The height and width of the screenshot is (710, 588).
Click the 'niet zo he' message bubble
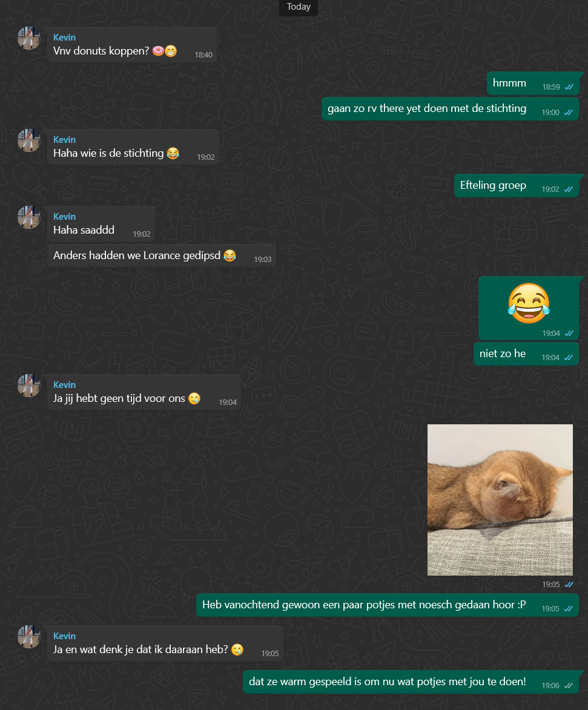(x=526, y=354)
